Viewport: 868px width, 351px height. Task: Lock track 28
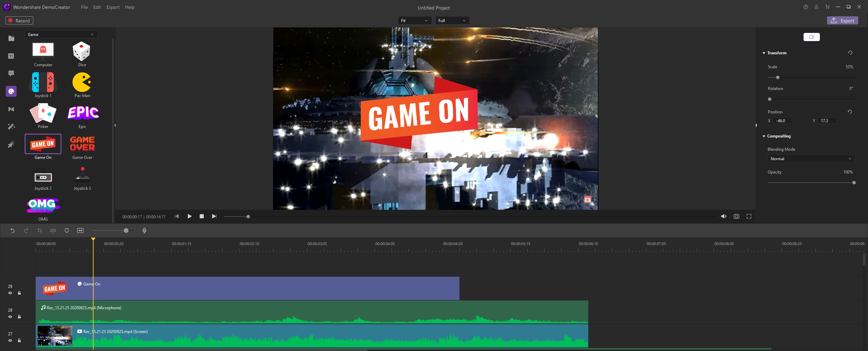click(x=19, y=317)
